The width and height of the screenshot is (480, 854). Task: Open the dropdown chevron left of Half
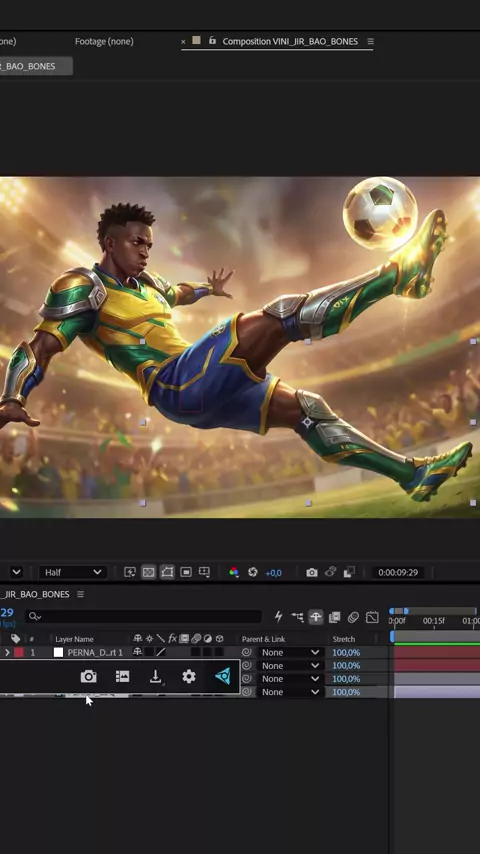(x=16, y=572)
